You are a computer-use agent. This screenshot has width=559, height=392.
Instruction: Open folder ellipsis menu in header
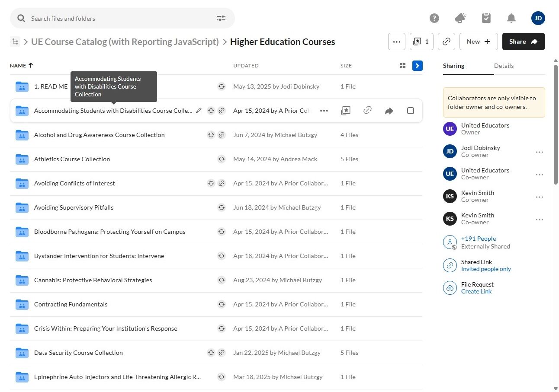[396, 41]
